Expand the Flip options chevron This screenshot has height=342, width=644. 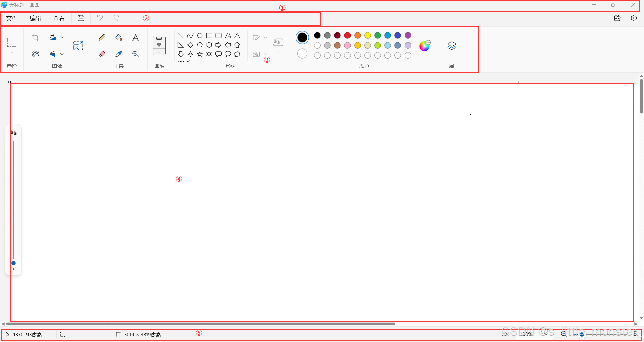click(x=62, y=54)
